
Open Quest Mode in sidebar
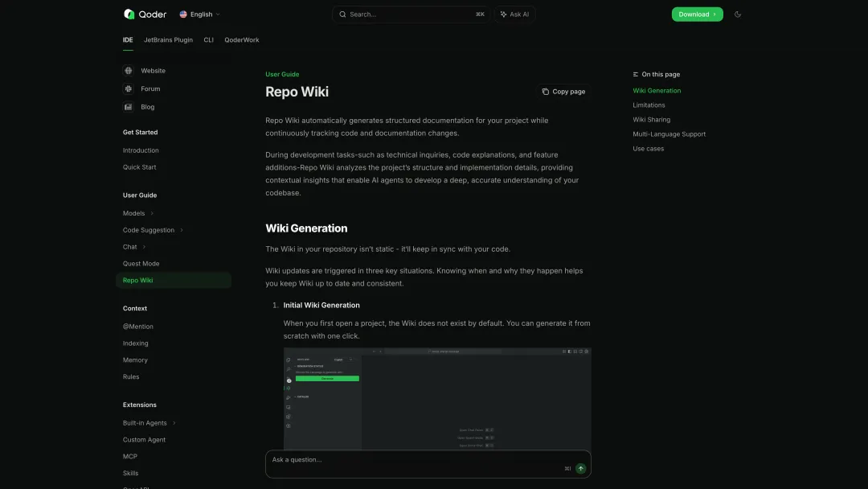141,264
